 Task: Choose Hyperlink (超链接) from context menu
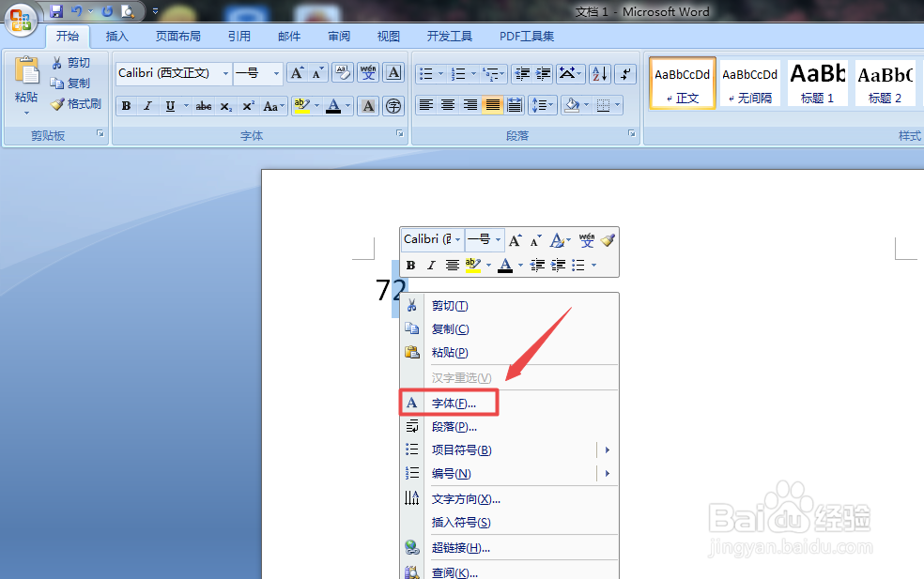coord(509,548)
